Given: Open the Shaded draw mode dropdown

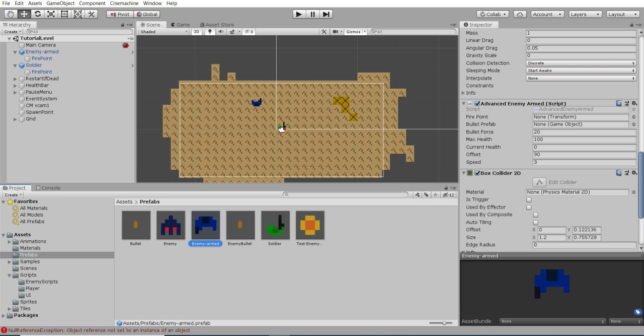Looking at the screenshot, I should coord(164,32).
